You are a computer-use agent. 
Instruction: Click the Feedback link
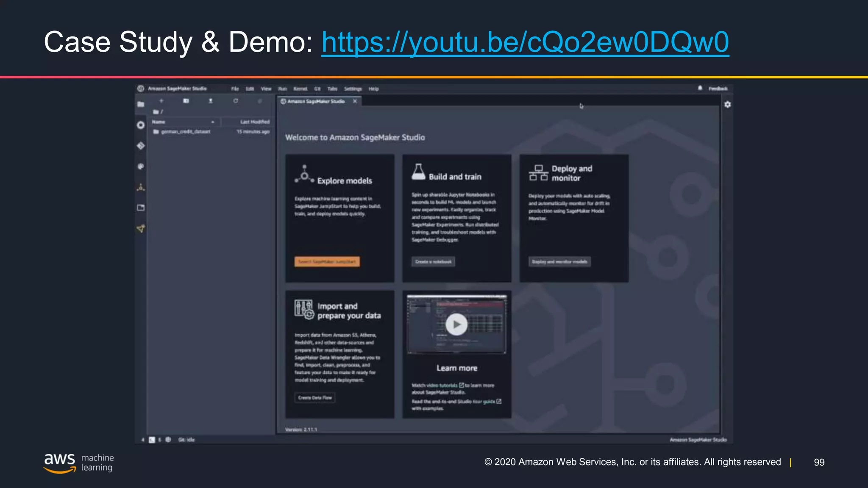point(718,89)
